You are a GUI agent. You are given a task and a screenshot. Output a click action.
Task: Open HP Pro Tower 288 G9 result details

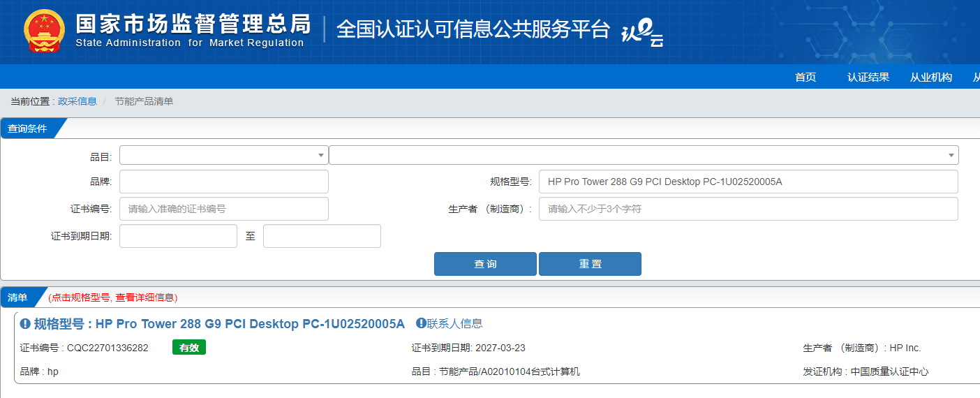point(219,324)
